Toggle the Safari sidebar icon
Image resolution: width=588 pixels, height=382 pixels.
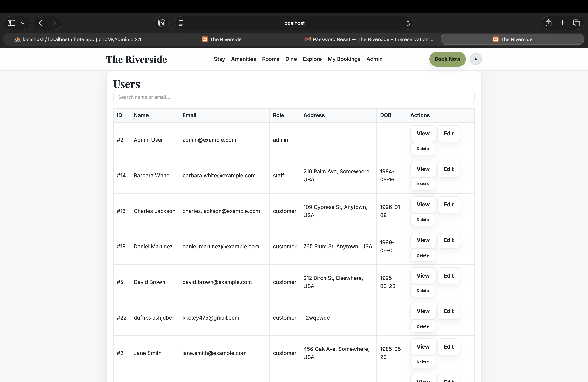click(x=11, y=23)
